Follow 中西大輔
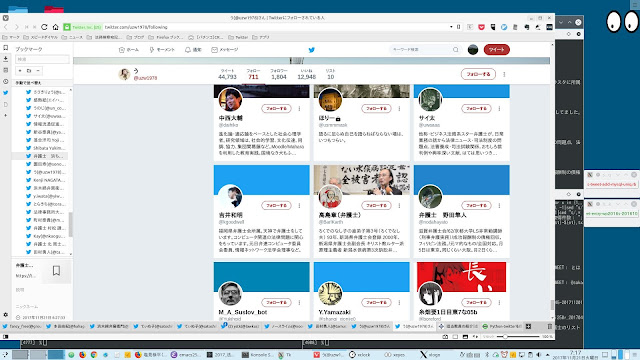The image size is (640, 360). click(276, 109)
